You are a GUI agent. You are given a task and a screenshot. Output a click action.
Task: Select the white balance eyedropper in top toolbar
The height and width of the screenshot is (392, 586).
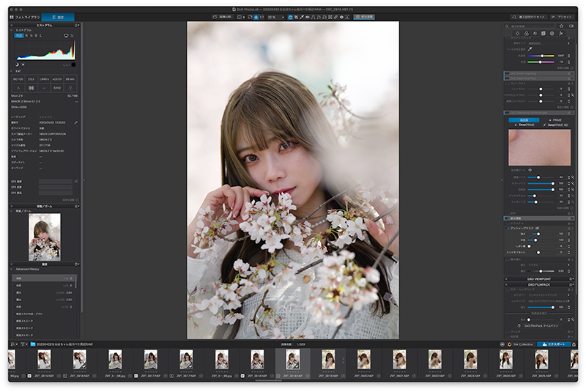(x=302, y=17)
